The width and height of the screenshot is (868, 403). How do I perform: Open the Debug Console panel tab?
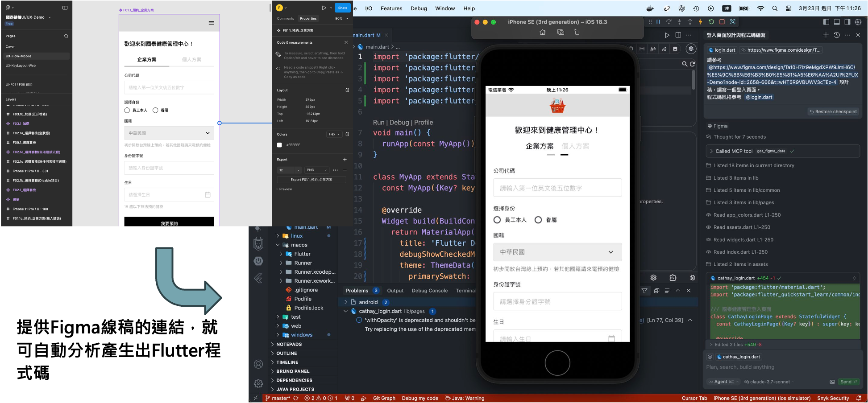(429, 291)
